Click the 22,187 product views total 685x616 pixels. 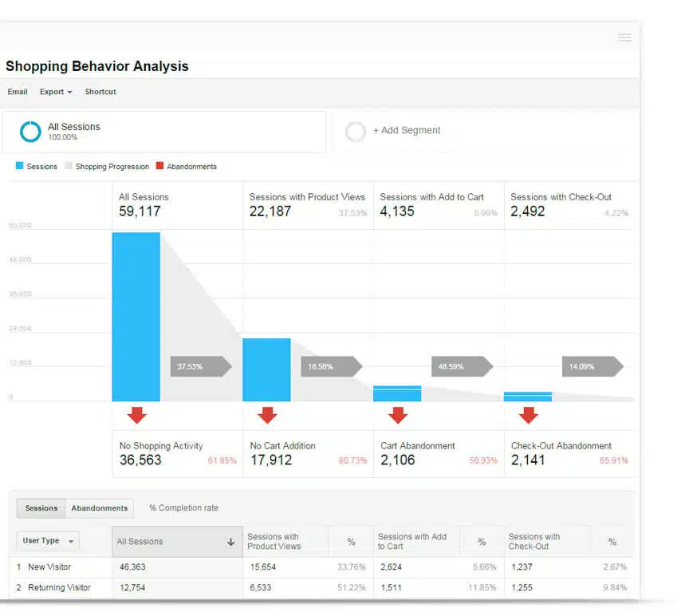(270, 211)
